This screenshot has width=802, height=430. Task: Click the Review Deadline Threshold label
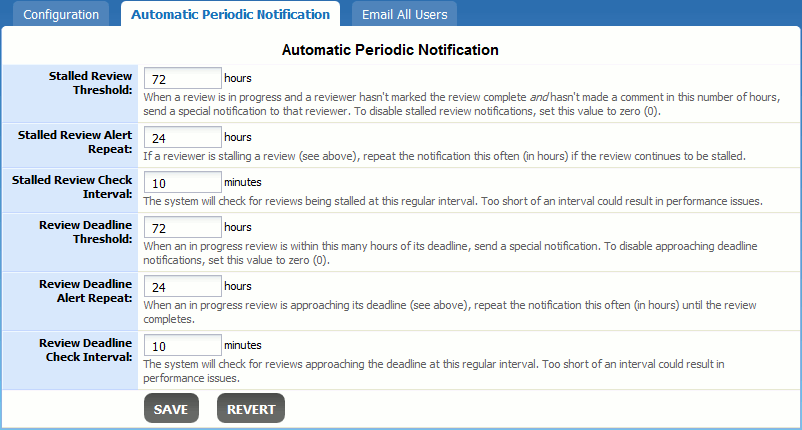tap(88, 231)
